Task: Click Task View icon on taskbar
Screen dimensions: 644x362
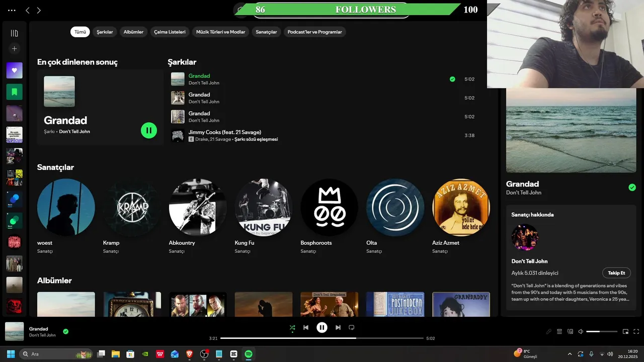Action: pyautogui.click(x=101, y=354)
